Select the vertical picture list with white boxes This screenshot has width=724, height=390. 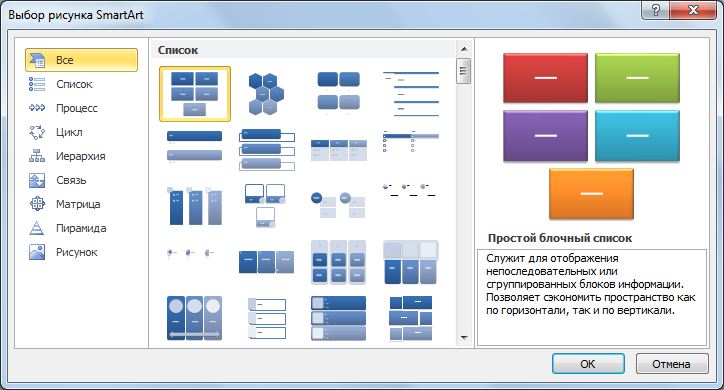(x=266, y=318)
